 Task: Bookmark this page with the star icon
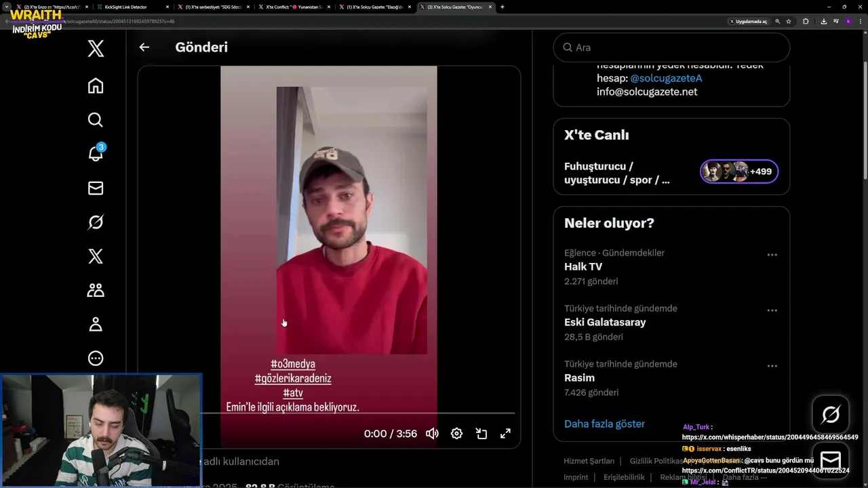(x=789, y=21)
